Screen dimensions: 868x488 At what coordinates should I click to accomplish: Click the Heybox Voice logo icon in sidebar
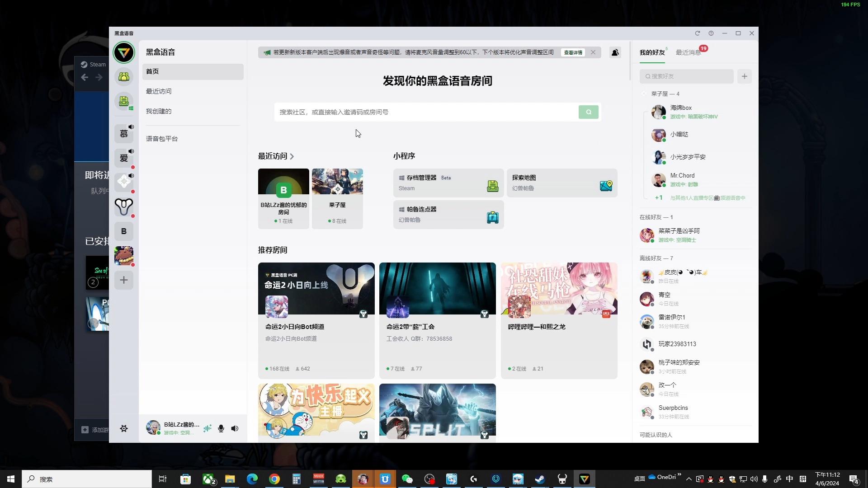[x=123, y=52]
